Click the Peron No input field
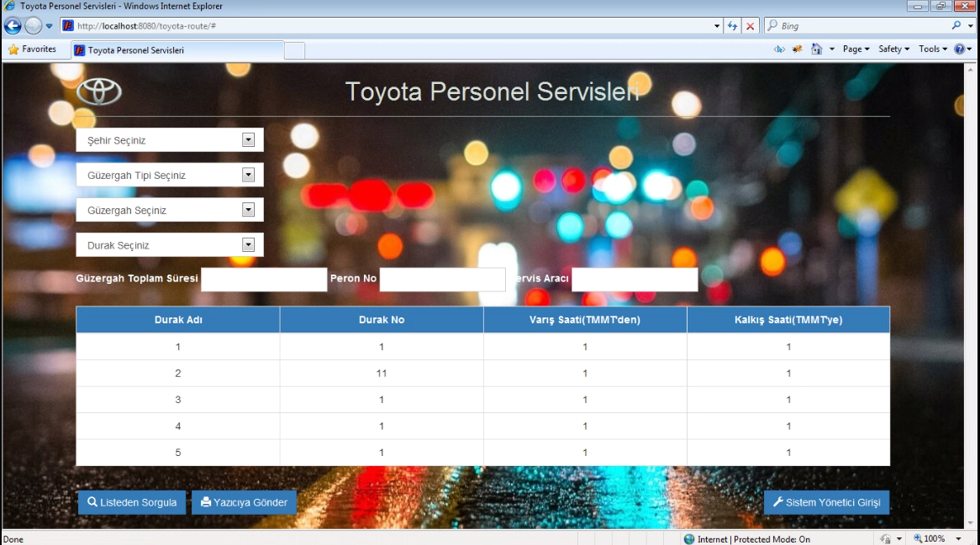This screenshot has width=980, height=545. 442,279
